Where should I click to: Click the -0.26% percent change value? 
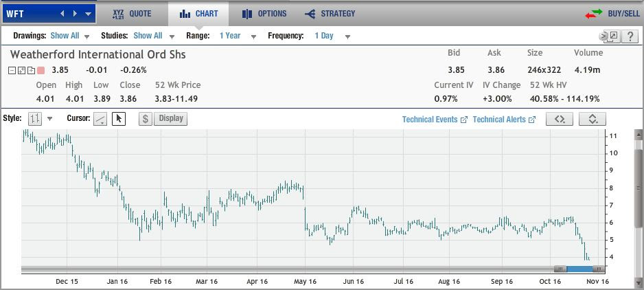[133, 70]
